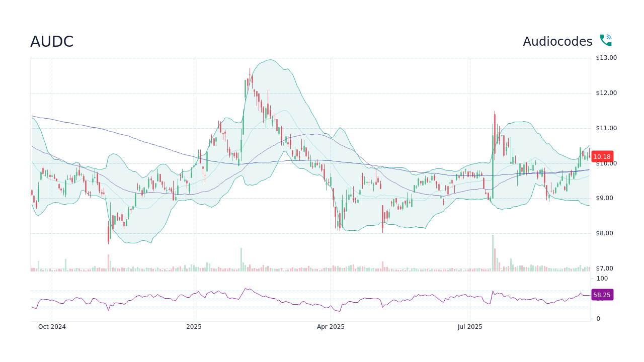Click the Jul 2025 date label
The height and width of the screenshot is (362, 644).
coord(470,327)
